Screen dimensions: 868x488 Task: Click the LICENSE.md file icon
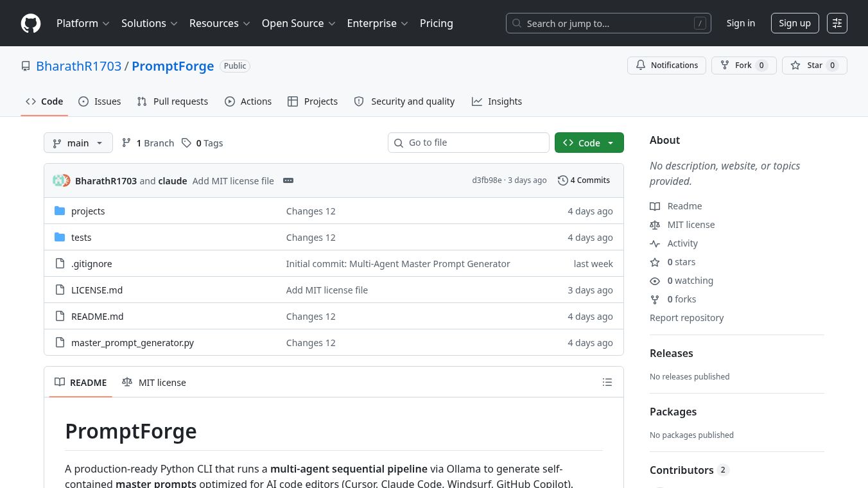(60, 290)
